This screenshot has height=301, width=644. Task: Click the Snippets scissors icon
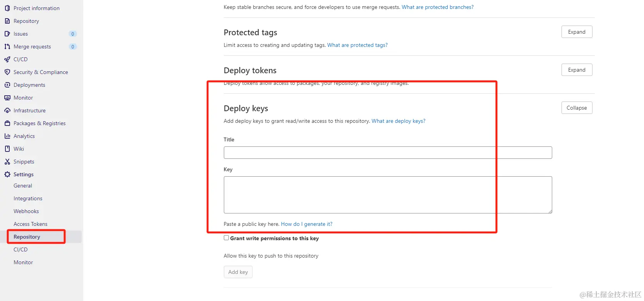click(7, 162)
